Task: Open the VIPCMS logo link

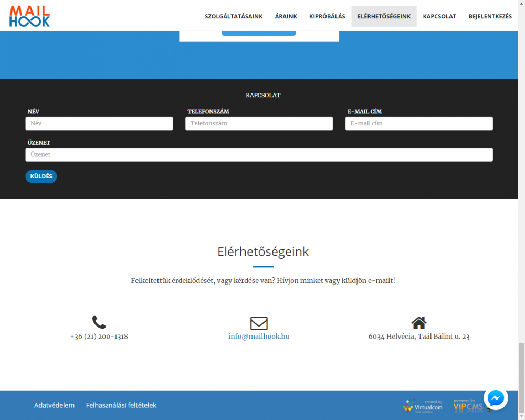Action: click(467, 406)
